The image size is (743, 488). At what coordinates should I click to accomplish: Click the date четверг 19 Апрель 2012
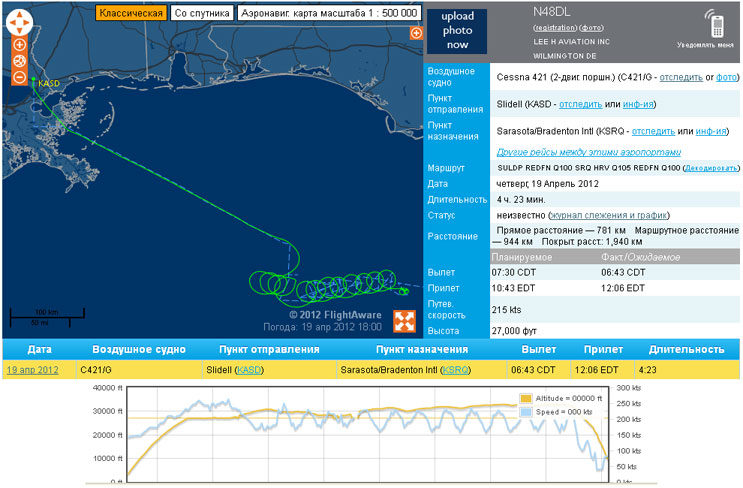547,184
